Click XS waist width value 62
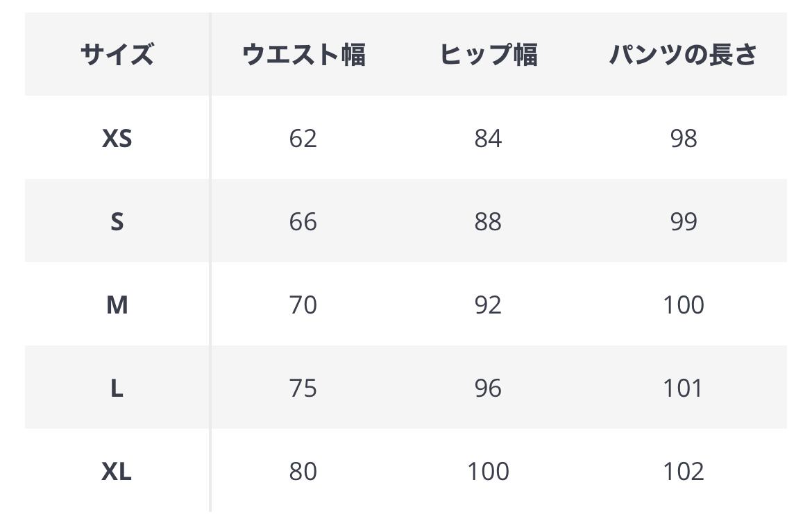The image size is (812, 514). click(x=303, y=139)
